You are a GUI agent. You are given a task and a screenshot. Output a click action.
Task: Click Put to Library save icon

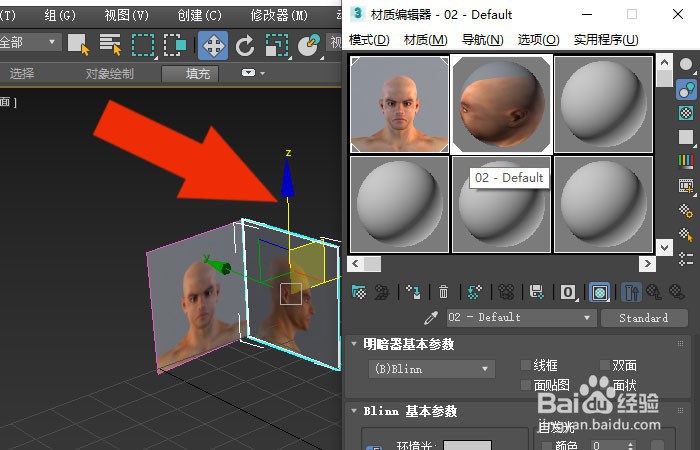coord(537,292)
